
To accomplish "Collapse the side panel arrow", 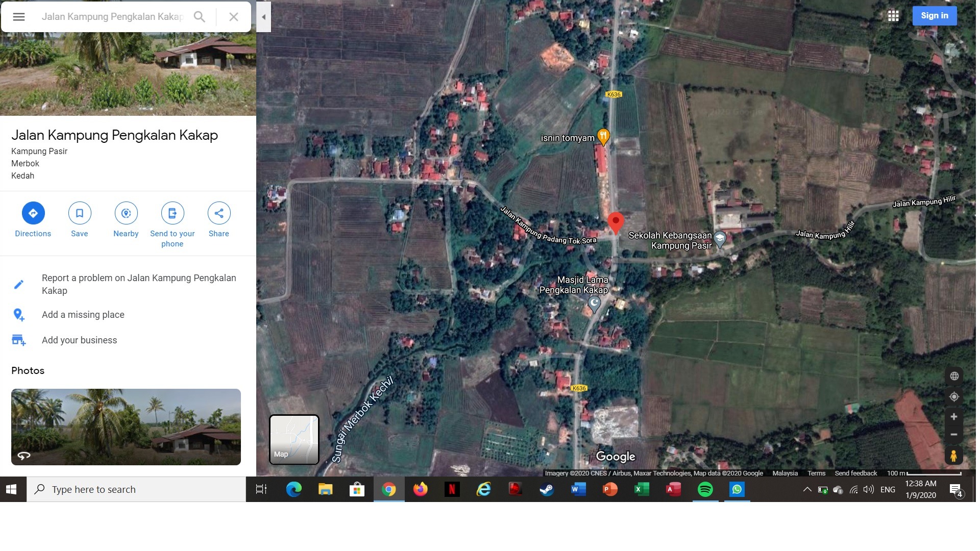I will 263,17.
